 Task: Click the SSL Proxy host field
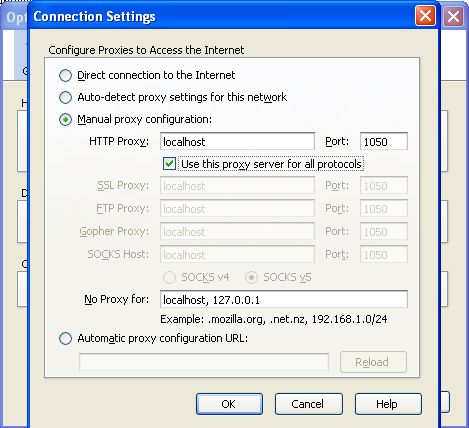[x=237, y=185]
